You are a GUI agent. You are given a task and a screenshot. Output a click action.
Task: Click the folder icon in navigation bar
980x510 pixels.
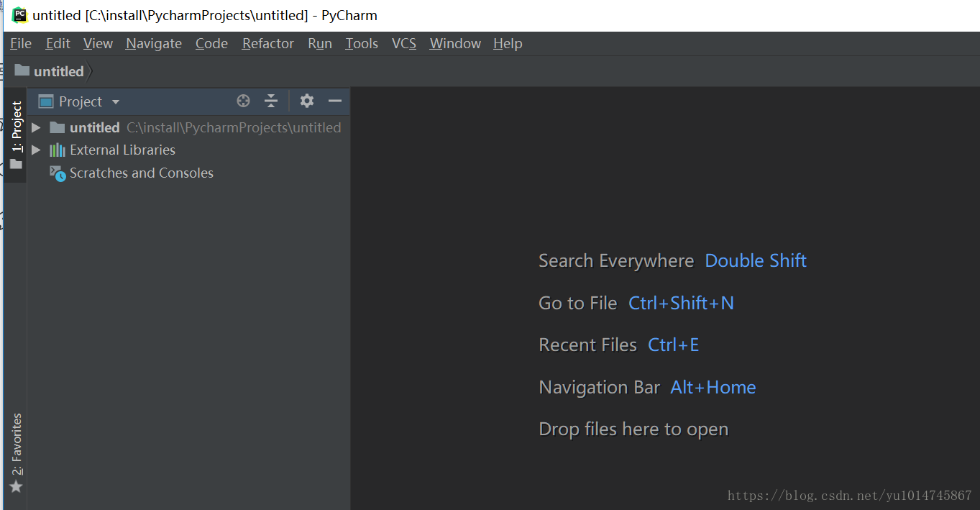22,70
